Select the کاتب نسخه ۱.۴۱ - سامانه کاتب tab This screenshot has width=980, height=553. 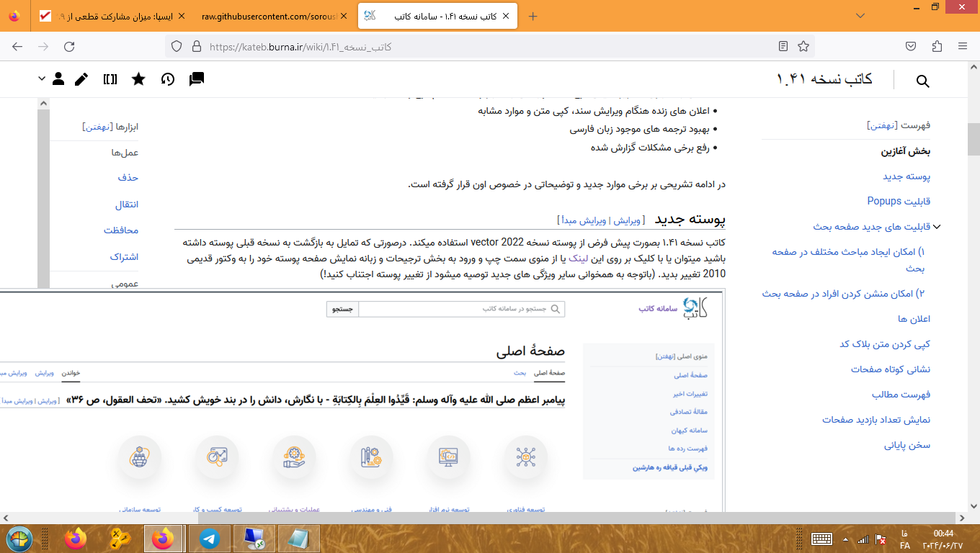click(x=437, y=16)
